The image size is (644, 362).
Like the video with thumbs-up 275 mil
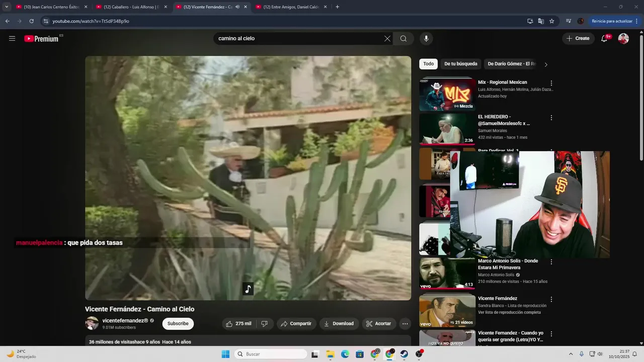point(238,324)
